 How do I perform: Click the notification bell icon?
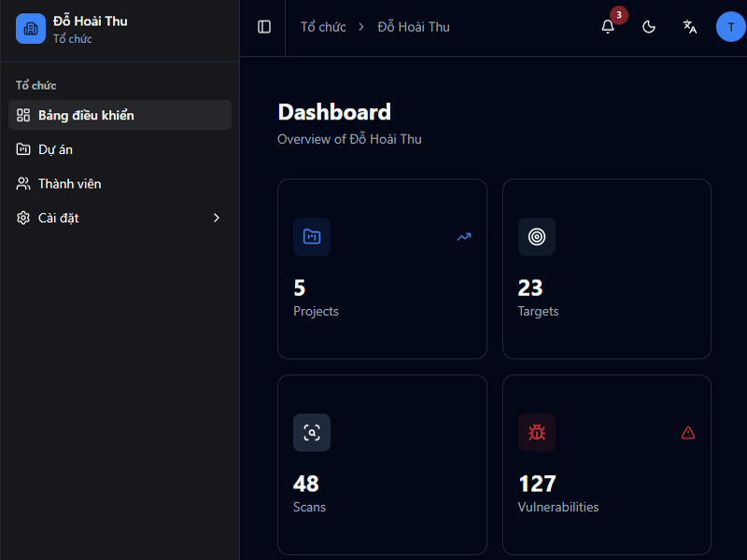point(608,27)
